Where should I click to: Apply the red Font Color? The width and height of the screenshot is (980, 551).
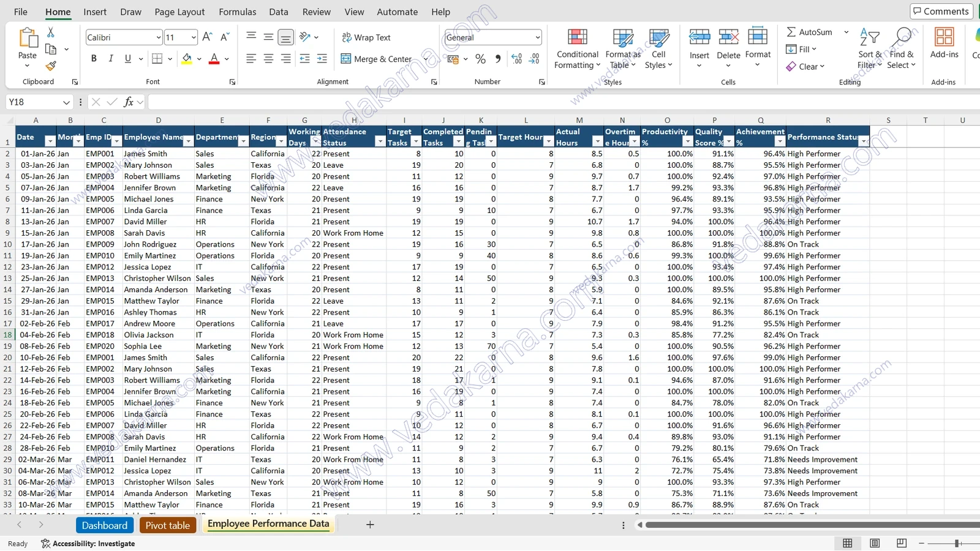pyautogui.click(x=214, y=59)
